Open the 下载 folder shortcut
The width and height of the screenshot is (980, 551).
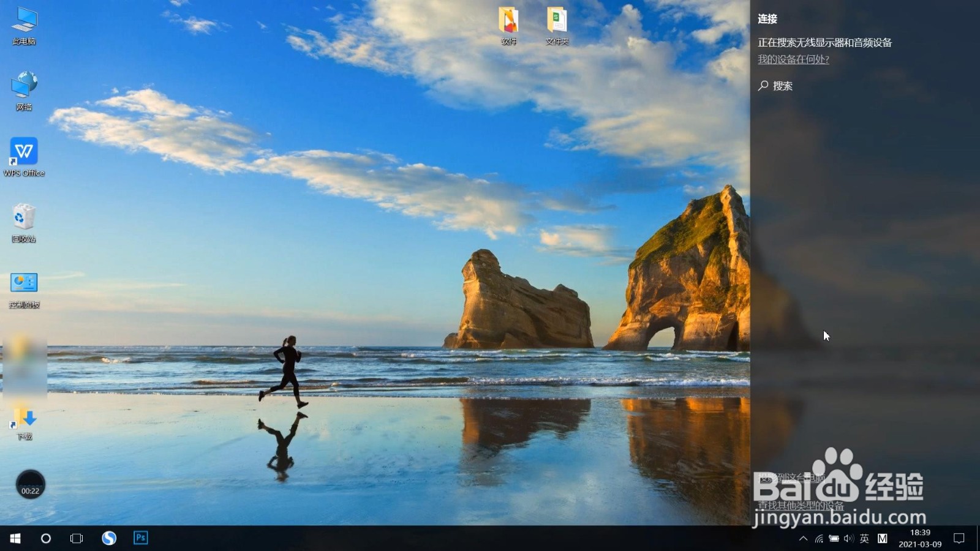click(x=24, y=422)
